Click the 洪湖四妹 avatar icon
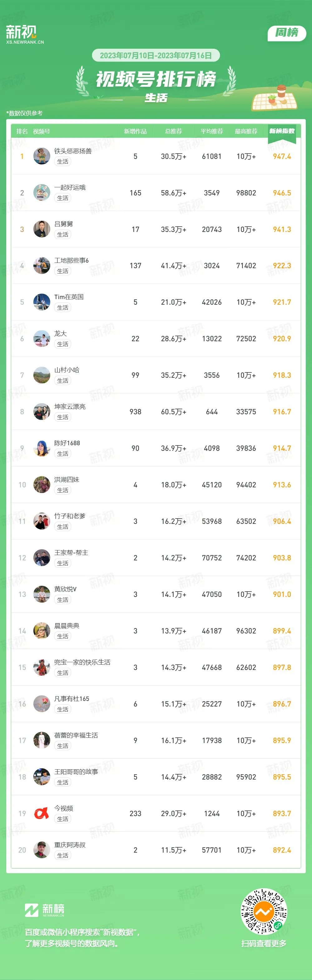Image resolution: width=312 pixels, height=980 pixels. tap(42, 485)
